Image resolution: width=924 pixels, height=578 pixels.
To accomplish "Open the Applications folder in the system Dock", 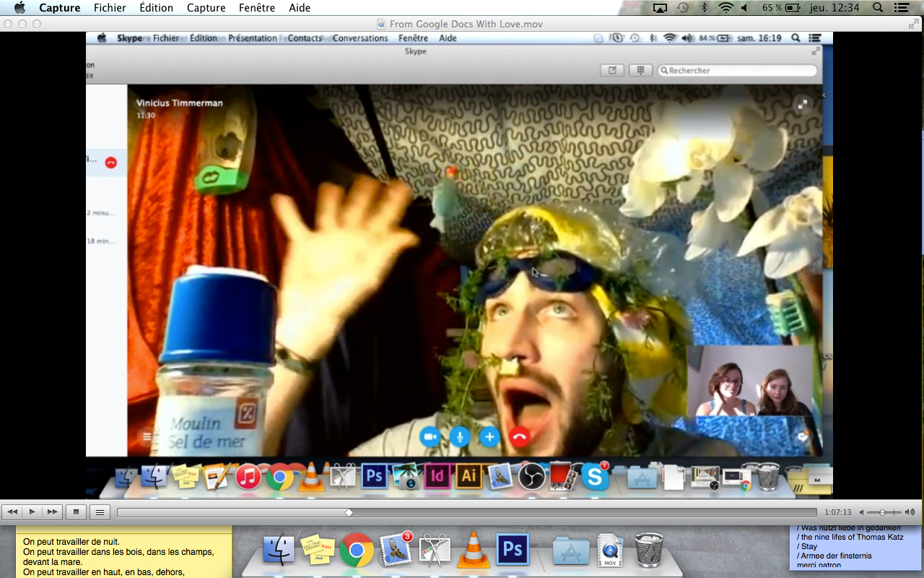I will [571, 551].
